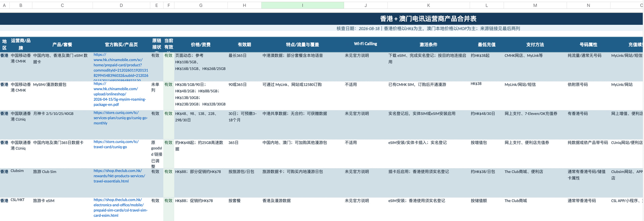Click the 支付方法 header cell

coord(535,45)
